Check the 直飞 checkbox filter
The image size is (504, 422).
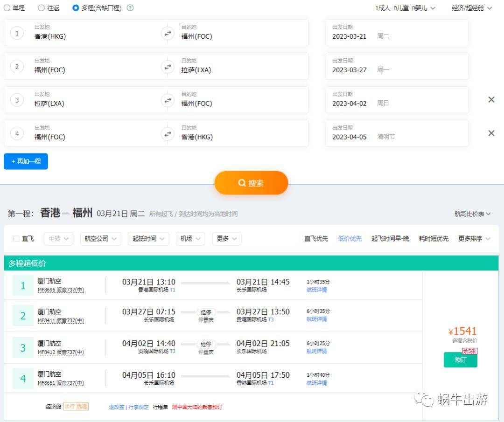[x=16, y=239]
